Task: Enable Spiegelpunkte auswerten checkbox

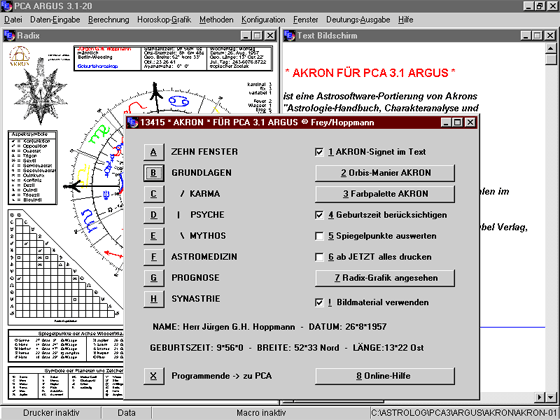Action: tap(319, 236)
